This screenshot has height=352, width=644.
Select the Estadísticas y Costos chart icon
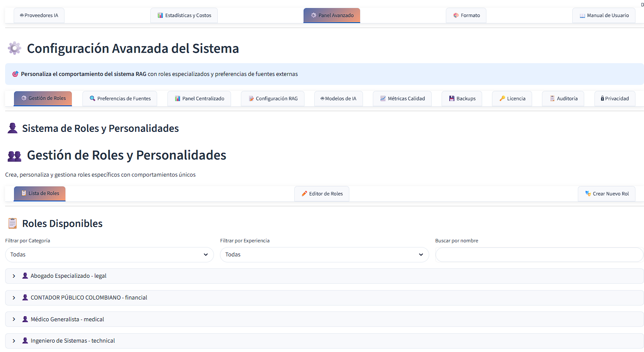[161, 15]
